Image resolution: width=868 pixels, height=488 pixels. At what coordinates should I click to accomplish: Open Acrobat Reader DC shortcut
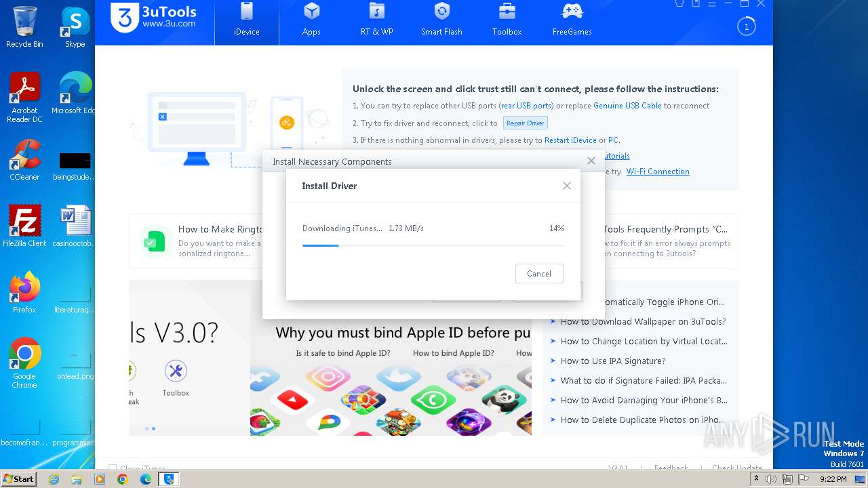point(24,98)
